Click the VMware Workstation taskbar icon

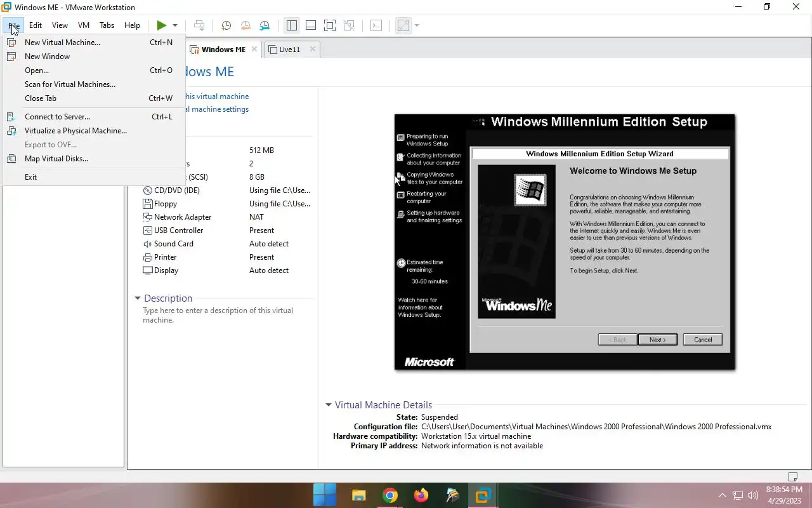[483, 495]
